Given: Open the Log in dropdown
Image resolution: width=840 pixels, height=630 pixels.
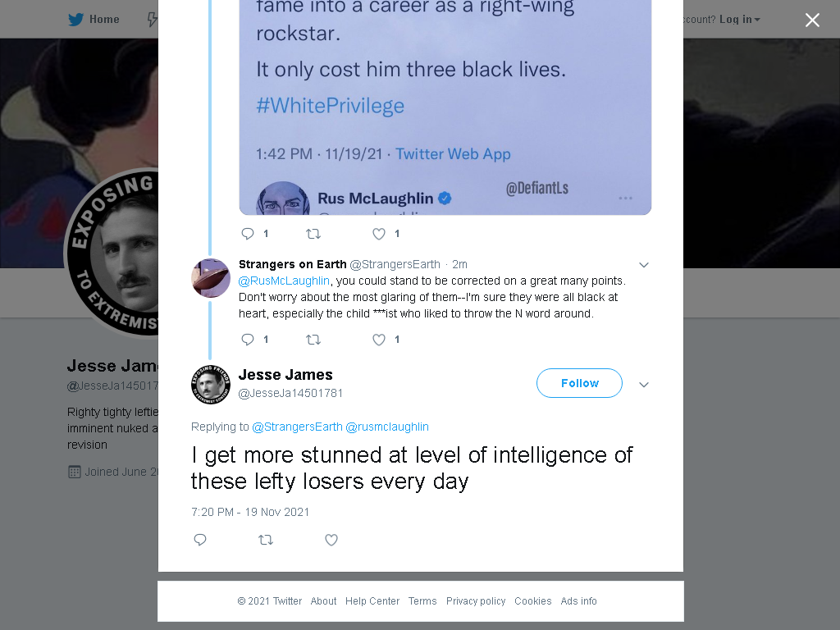Looking at the screenshot, I should point(740,20).
